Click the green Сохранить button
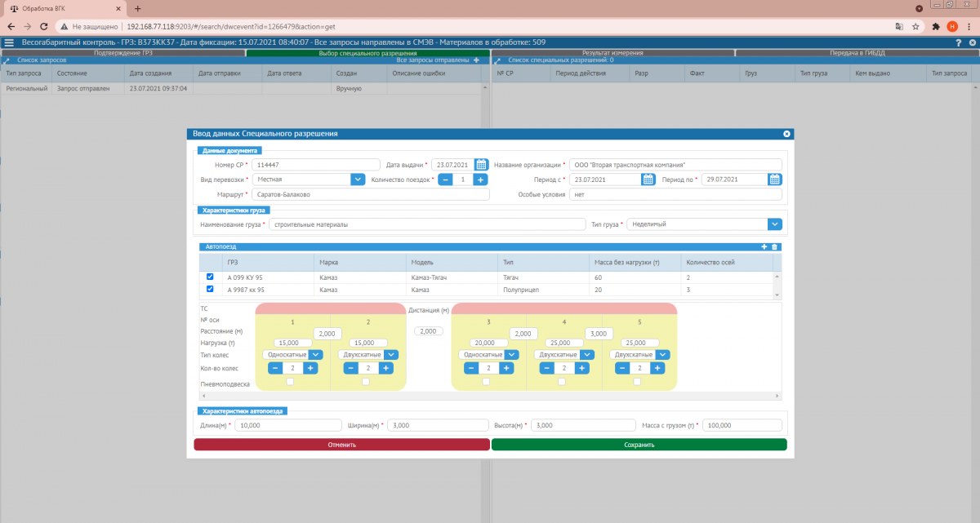 click(x=639, y=445)
